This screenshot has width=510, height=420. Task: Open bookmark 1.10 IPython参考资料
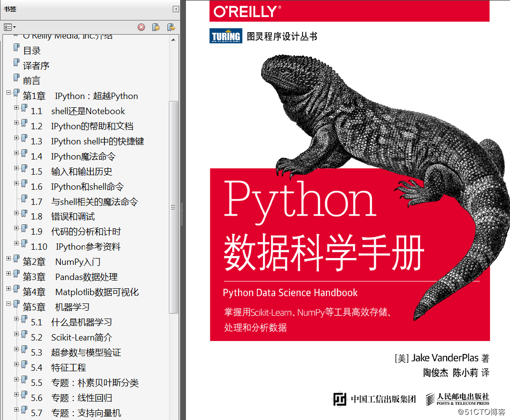[x=76, y=247]
